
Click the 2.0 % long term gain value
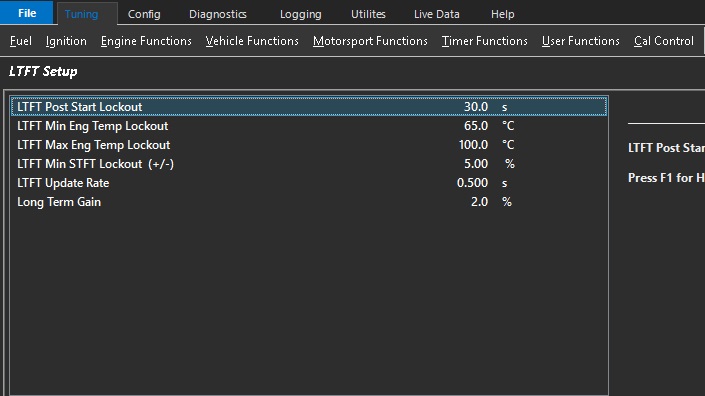click(479, 202)
